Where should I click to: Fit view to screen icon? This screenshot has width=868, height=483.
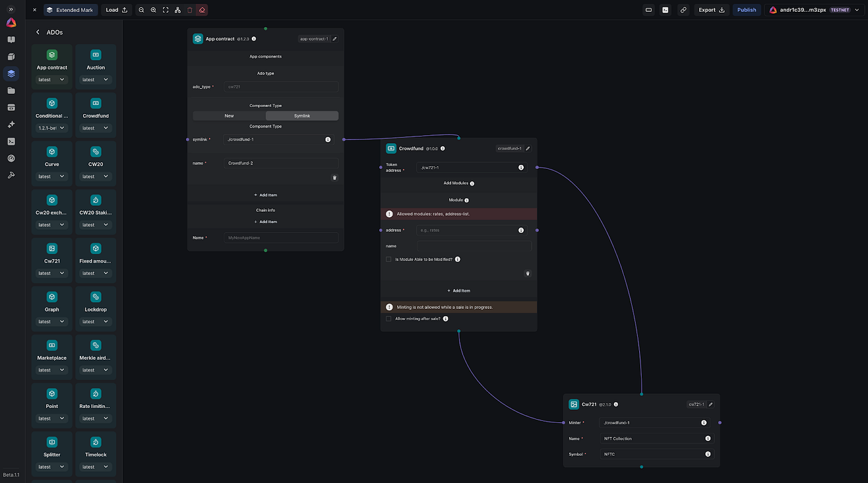(x=166, y=10)
